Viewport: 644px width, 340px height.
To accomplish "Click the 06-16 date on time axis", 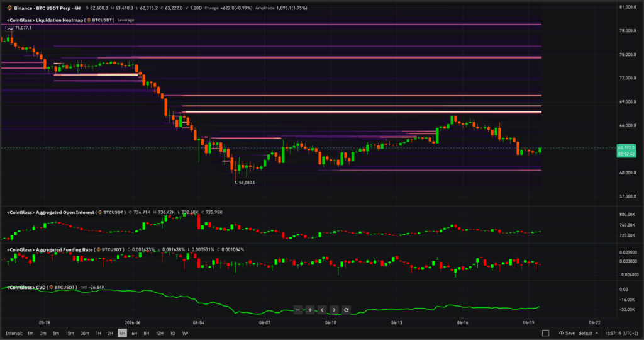I will (x=462, y=323).
